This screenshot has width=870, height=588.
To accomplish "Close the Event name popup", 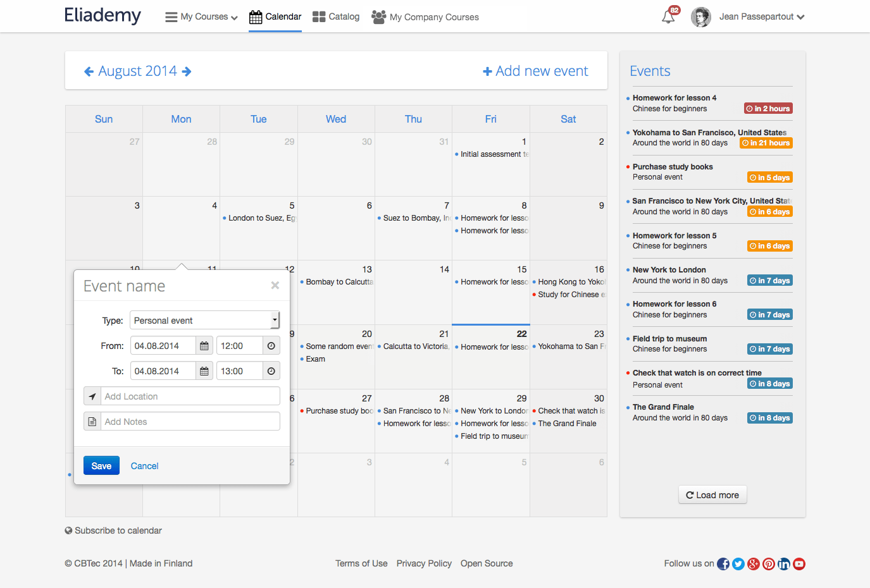I will (x=275, y=285).
